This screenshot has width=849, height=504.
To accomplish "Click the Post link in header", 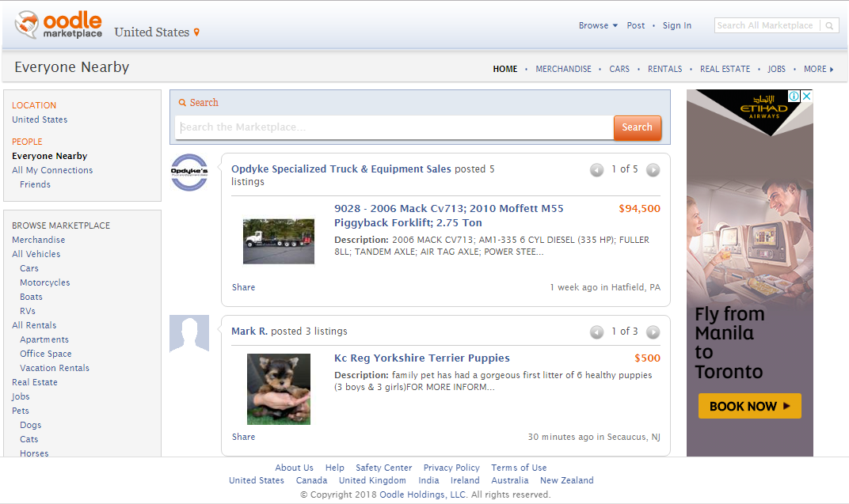I will coord(636,25).
